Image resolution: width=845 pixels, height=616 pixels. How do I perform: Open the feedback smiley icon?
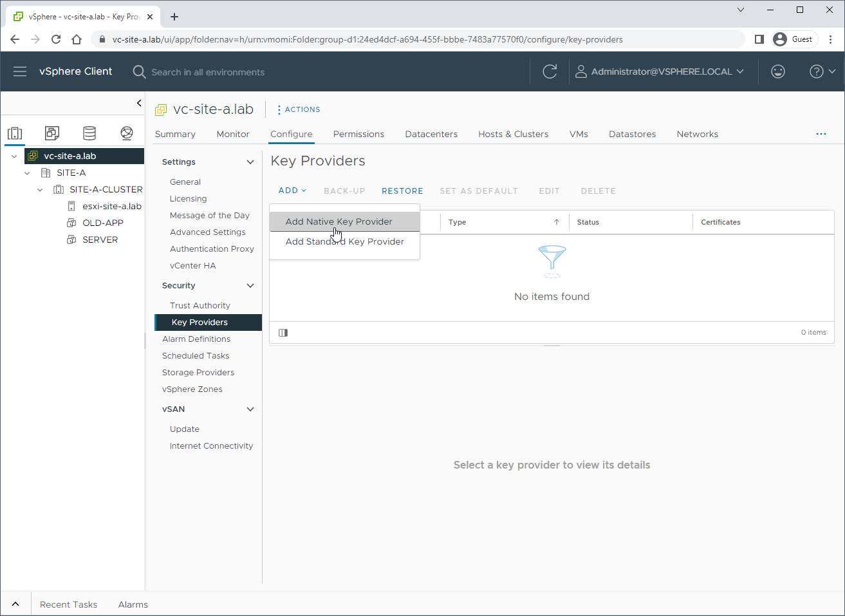(778, 71)
